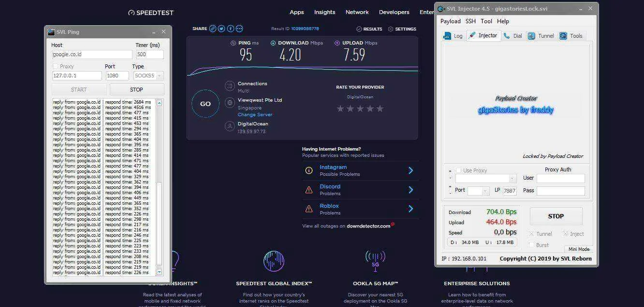The width and height of the screenshot is (644, 307).
Task: Click the PING ms gauge icon
Action: pyautogui.click(x=234, y=43)
